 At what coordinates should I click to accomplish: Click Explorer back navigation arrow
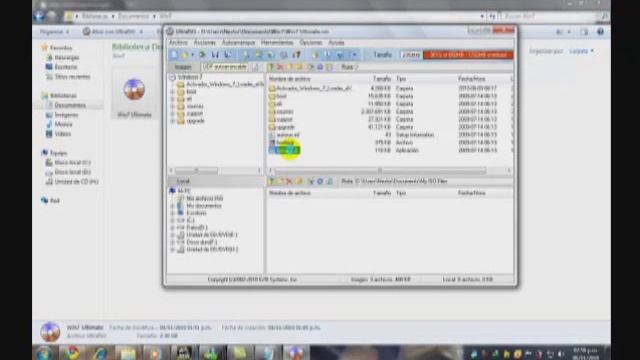coord(39,16)
